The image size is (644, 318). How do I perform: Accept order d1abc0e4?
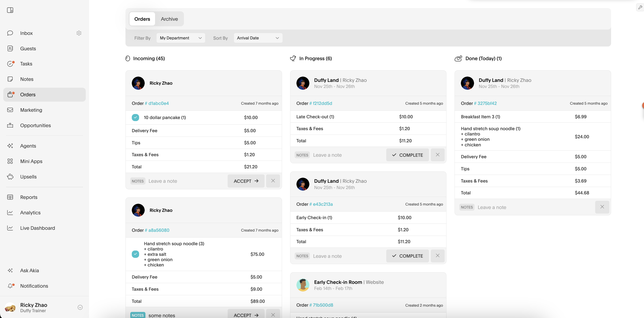pyautogui.click(x=246, y=181)
